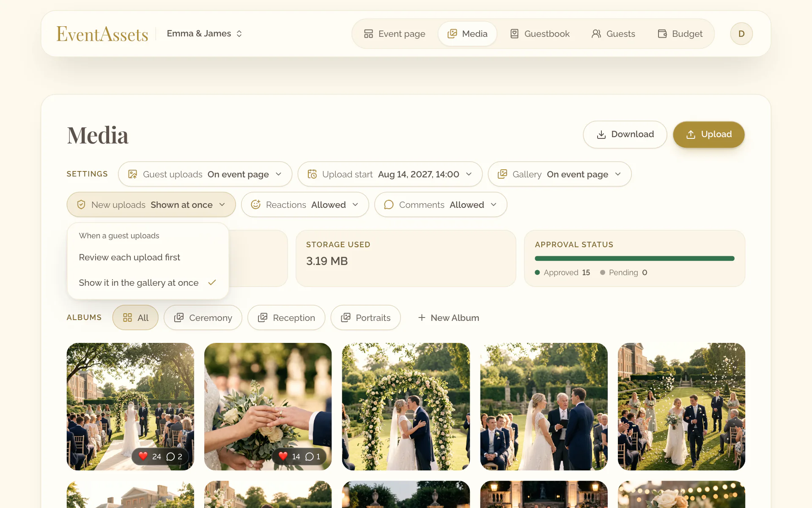Select the Media tab

pyautogui.click(x=467, y=34)
